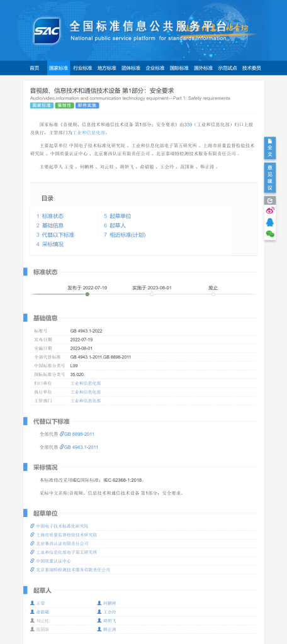Open 工业和信息化部 link in 归口单位 row
Viewport: 287px width, 644px height.
86,383
